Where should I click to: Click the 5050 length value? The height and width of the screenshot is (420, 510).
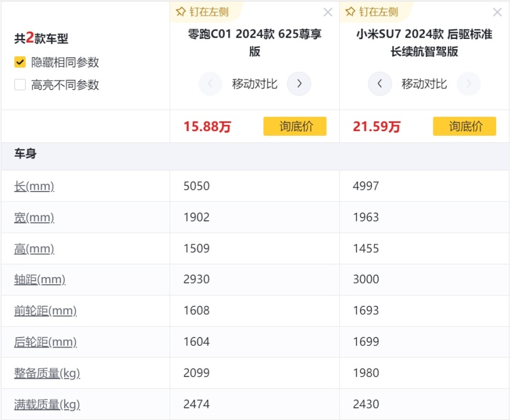tap(196, 186)
